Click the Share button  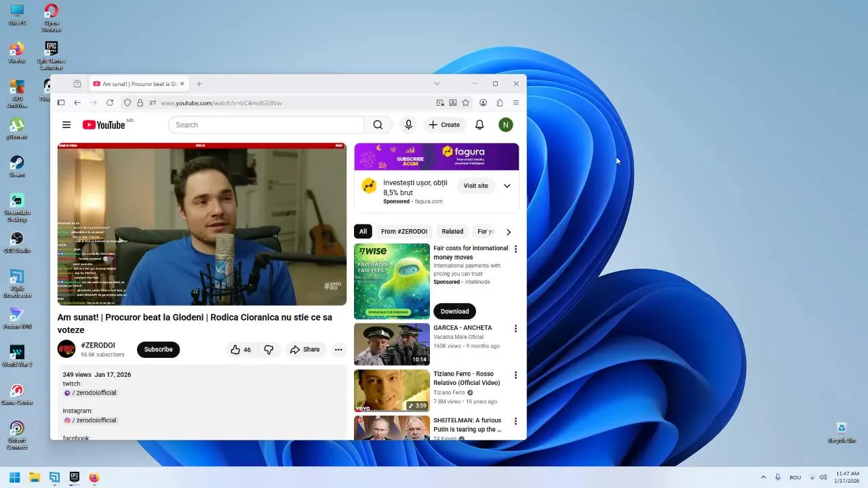304,350
